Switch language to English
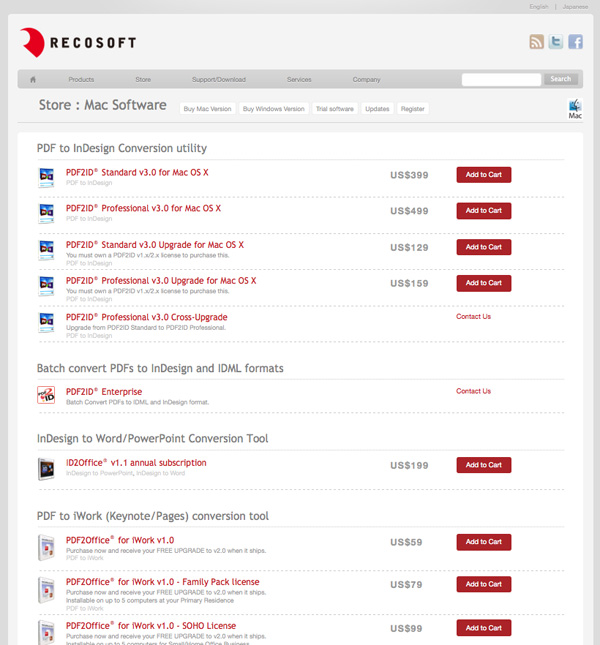The image size is (600, 645). tap(539, 7)
